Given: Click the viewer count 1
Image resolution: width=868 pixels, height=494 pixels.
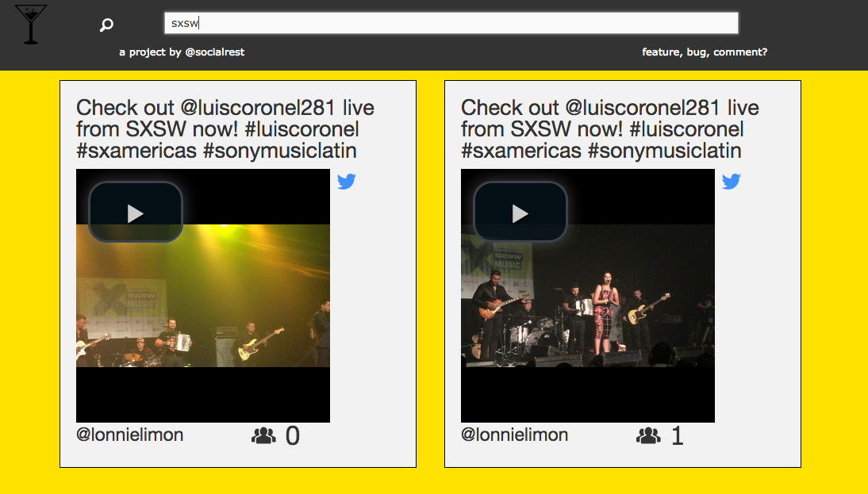Looking at the screenshot, I should (677, 436).
